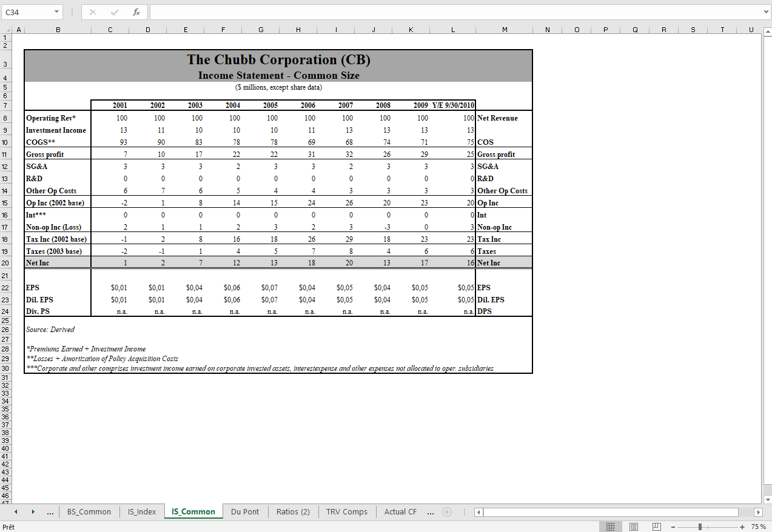772x532 pixels.
Task: Show more sheets after Actual CF
Action: 431,513
